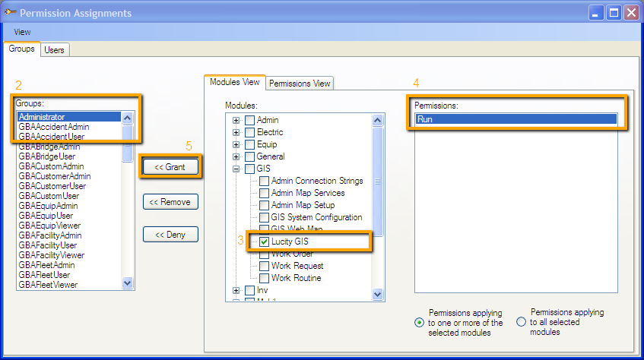Toggle GIS System Configuration checkbox
644x360 pixels.
pos(264,217)
